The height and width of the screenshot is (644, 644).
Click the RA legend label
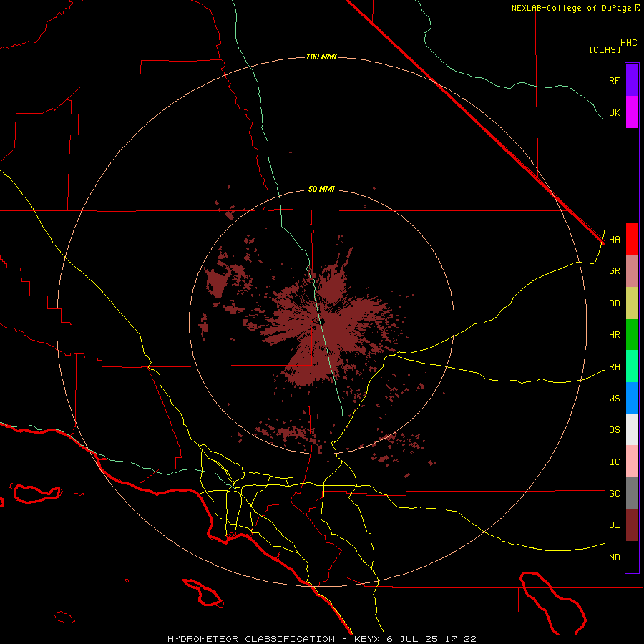(614, 367)
